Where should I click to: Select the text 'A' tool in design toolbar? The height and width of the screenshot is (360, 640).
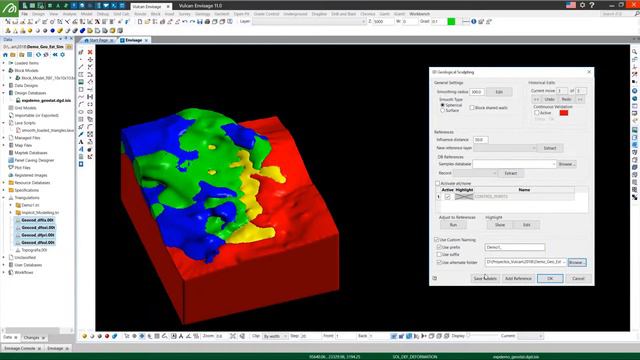point(81,142)
